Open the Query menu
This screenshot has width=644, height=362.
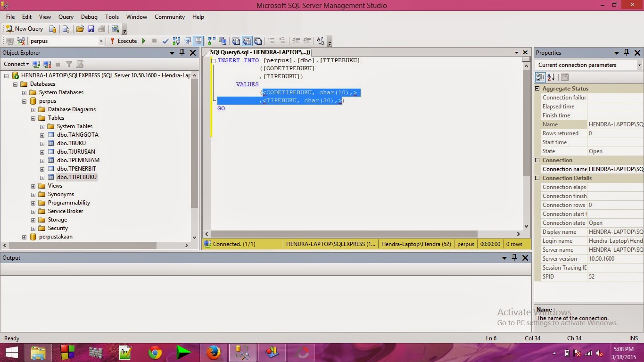pos(66,17)
